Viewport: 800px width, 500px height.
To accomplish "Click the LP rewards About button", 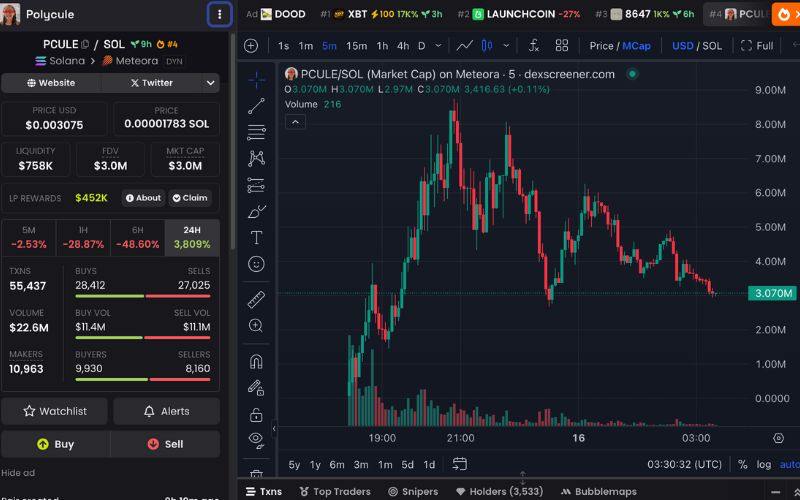I will (x=143, y=198).
